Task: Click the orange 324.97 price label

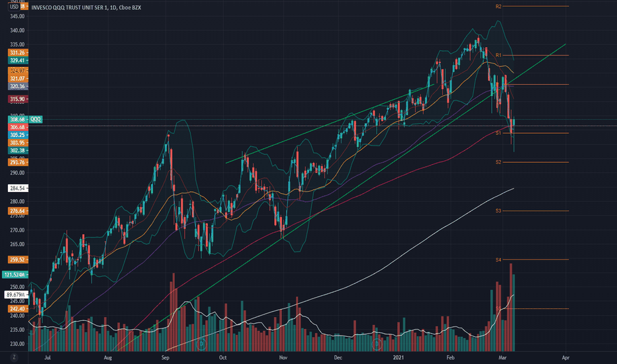Action: pos(18,71)
